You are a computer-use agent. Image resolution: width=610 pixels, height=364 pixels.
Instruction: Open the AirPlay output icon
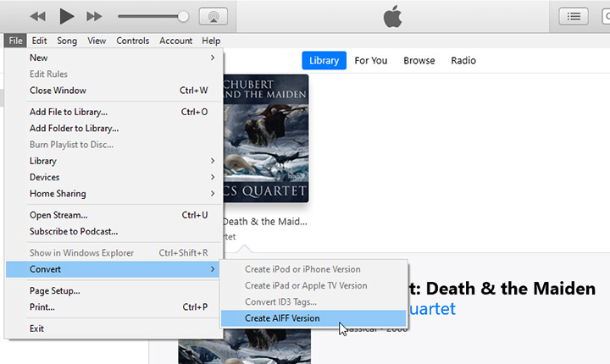click(213, 16)
